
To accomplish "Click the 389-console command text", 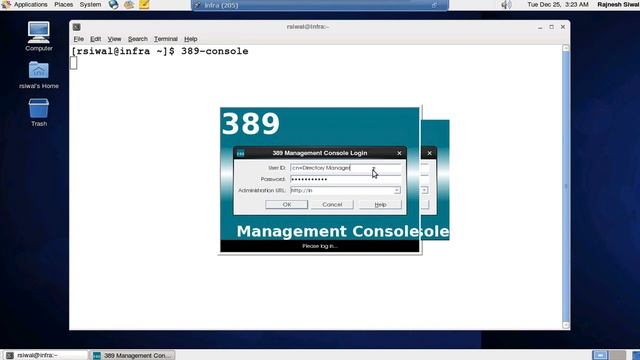I will coord(215,51).
